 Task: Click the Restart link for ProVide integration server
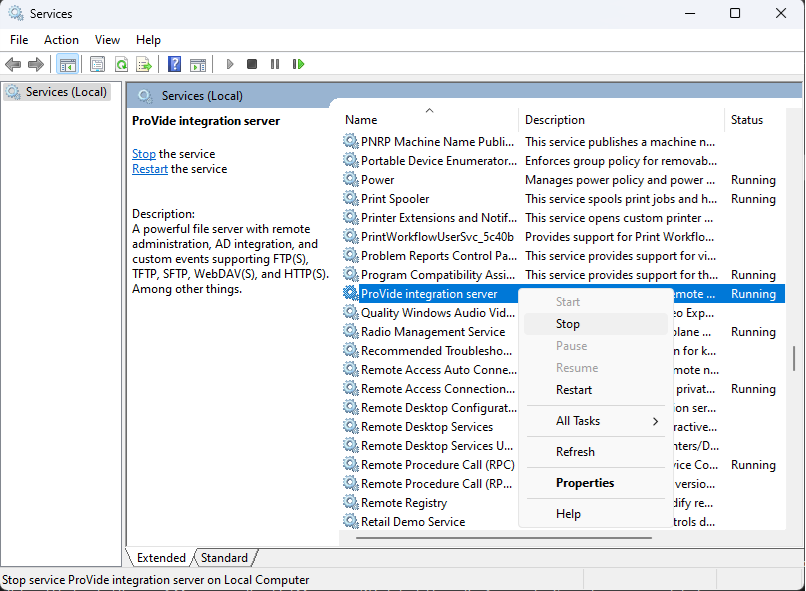click(149, 168)
